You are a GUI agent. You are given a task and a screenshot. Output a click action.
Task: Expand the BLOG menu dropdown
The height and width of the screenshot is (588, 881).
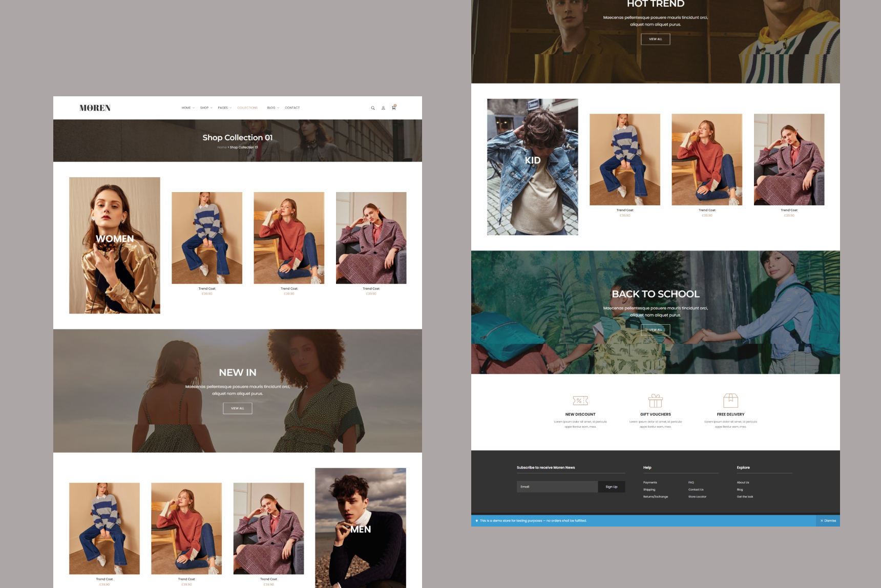(273, 108)
